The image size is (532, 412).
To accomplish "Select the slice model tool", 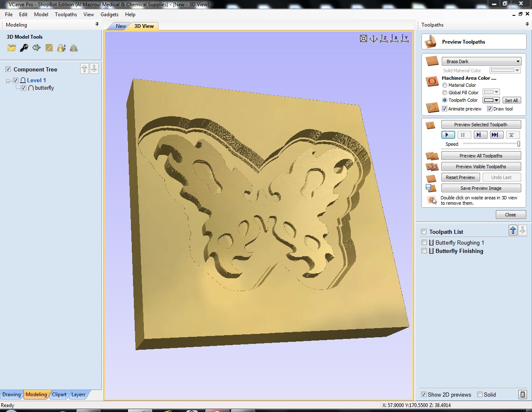I will click(x=74, y=48).
